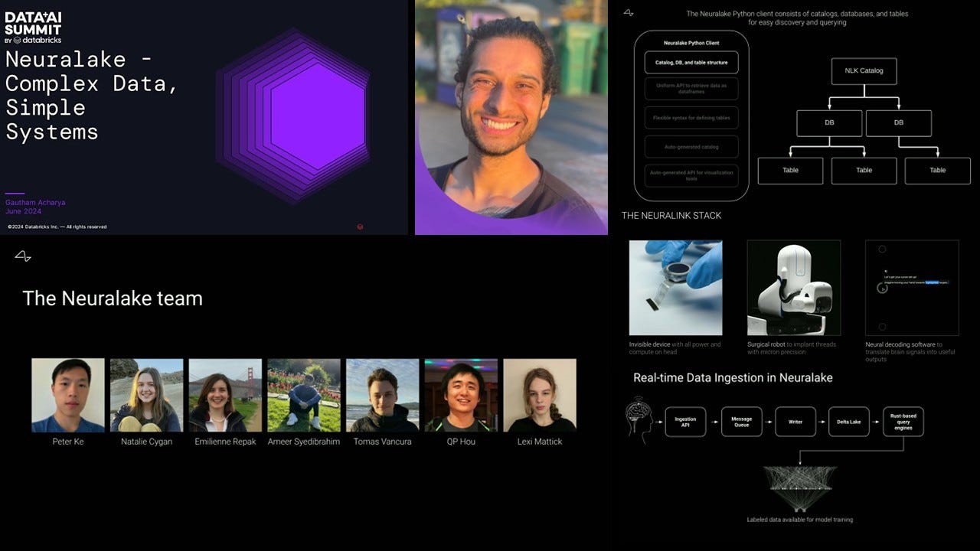Click the left 'DB' node in the diagram
This screenshot has width=980, height=551.
point(829,123)
